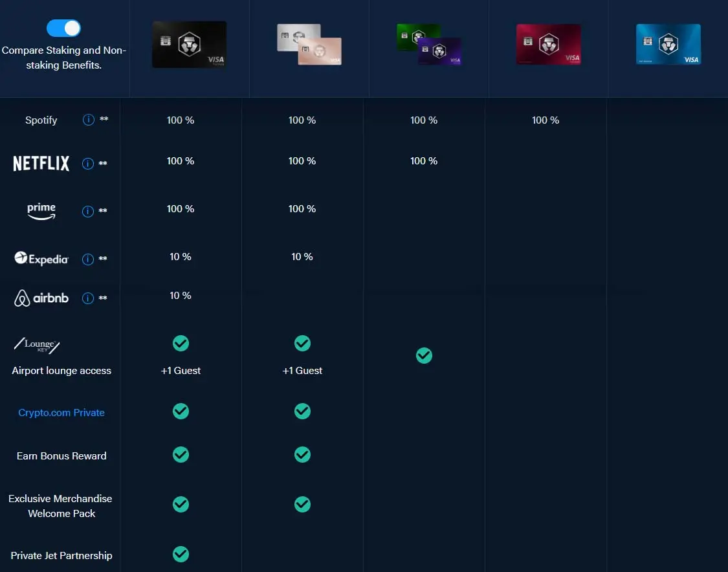Click Earn Bonus Reward checkmark, first column
728x572 pixels.
(181, 454)
